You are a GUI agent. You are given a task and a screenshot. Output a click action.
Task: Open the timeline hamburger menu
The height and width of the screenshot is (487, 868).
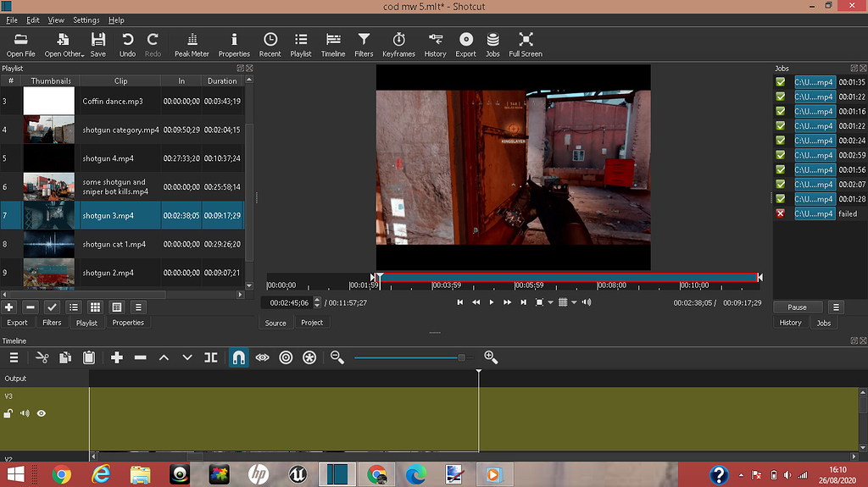pyautogui.click(x=14, y=357)
